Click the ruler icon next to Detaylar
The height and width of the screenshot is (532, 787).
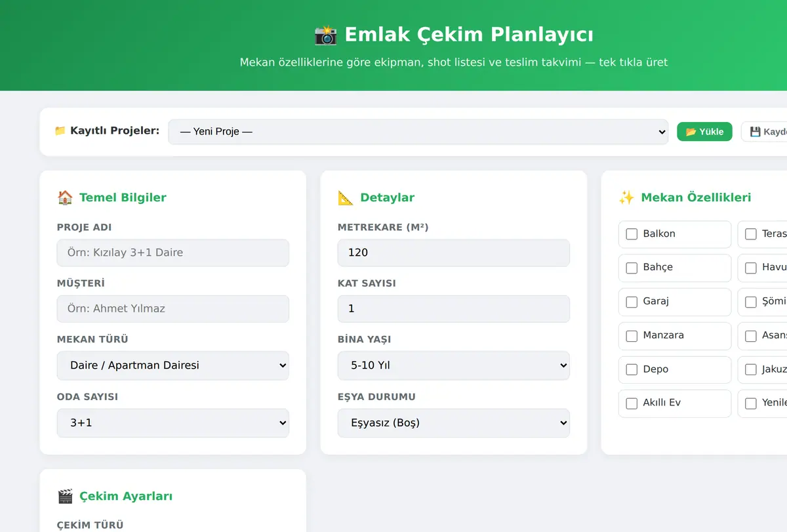[346, 197]
